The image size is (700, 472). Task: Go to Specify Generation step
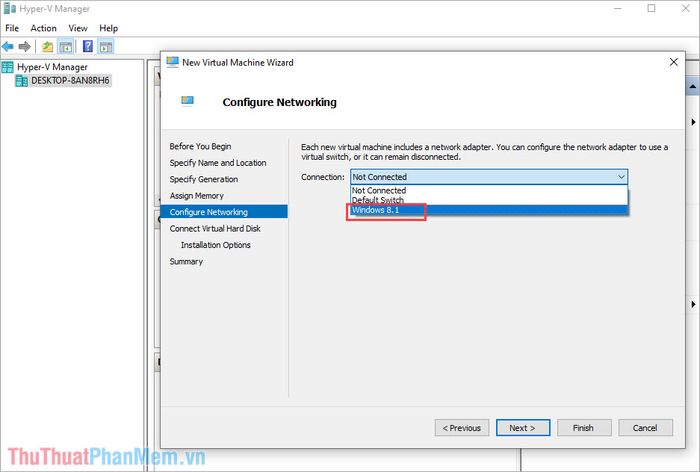click(x=204, y=179)
